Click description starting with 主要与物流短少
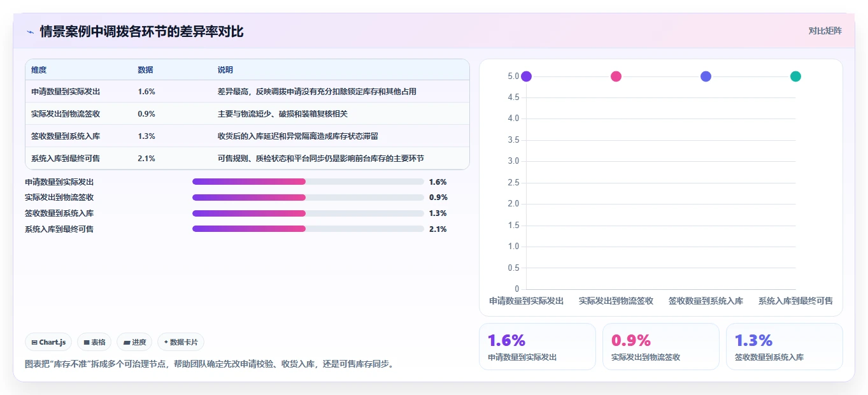 283,114
